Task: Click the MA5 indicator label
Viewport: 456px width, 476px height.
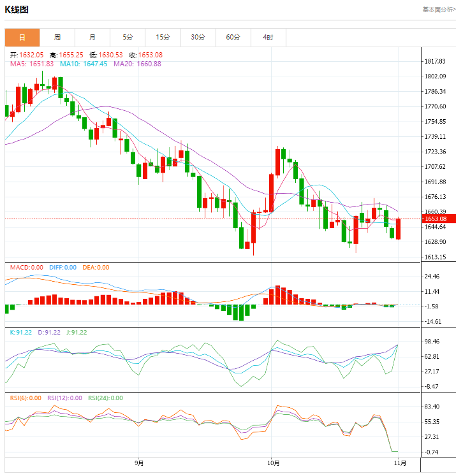Action: pos(31,64)
